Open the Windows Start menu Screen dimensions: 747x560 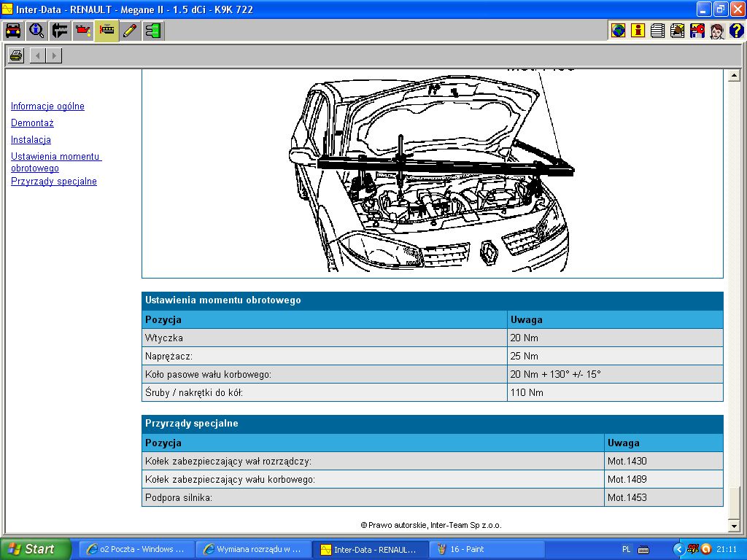[x=35, y=549]
